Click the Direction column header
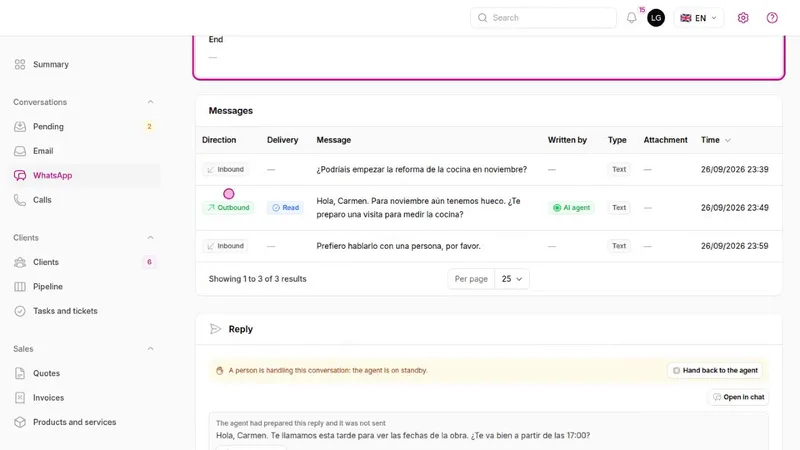The width and height of the screenshot is (800, 450). click(x=219, y=140)
